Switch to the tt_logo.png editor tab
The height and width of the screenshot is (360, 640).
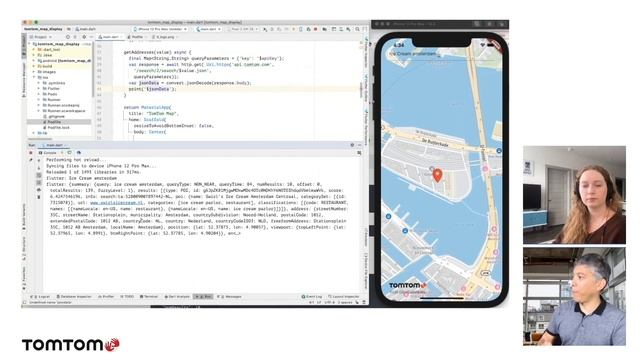coord(164,37)
